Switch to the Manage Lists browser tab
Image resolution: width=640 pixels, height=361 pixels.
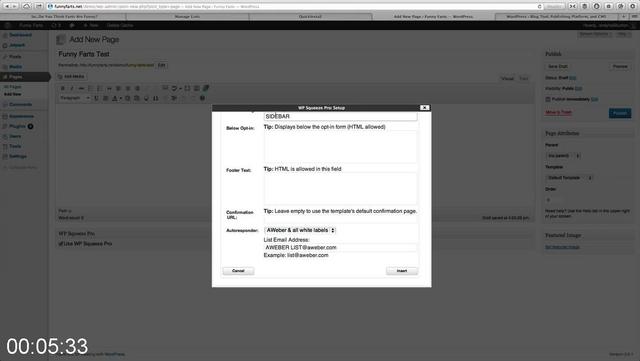coord(187,17)
